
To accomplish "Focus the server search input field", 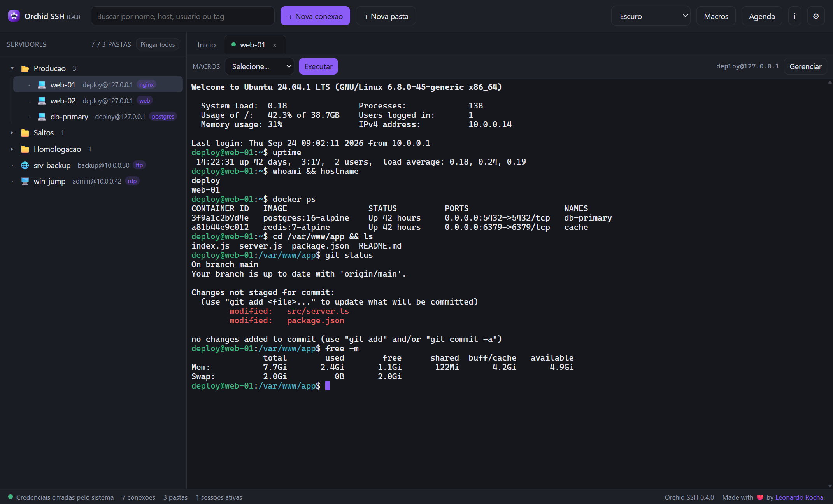I will 183,16.
